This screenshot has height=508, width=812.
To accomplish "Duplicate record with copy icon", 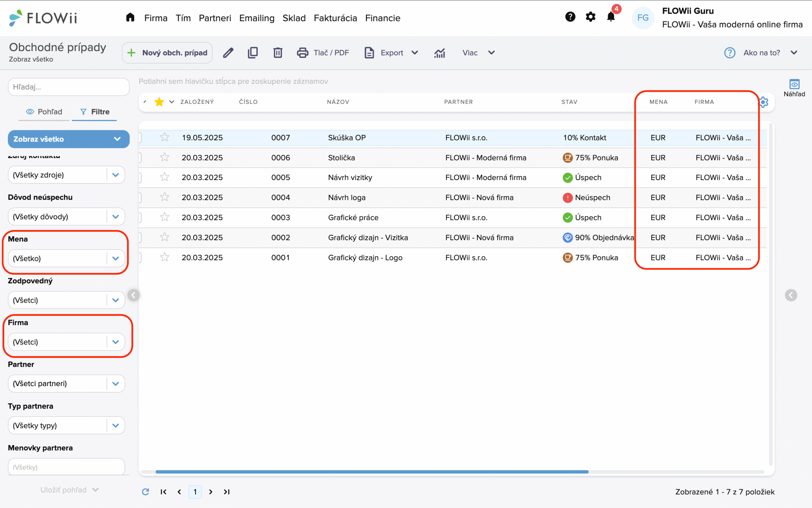I will tap(253, 53).
